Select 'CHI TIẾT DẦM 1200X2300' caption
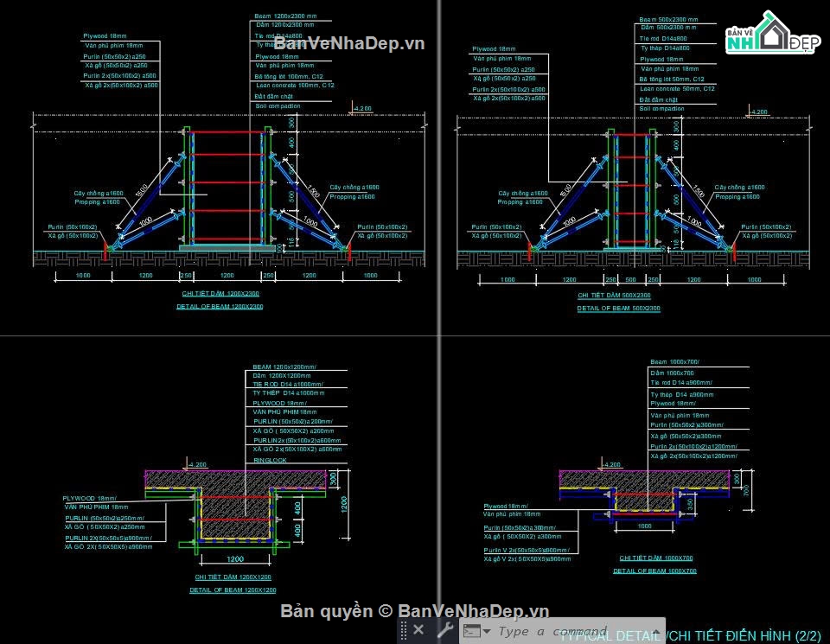This screenshot has height=644, width=830. (x=220, y=293)
